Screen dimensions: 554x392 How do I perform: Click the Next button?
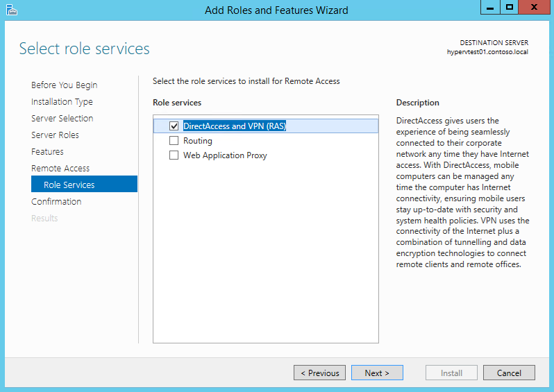pos(377,373)
